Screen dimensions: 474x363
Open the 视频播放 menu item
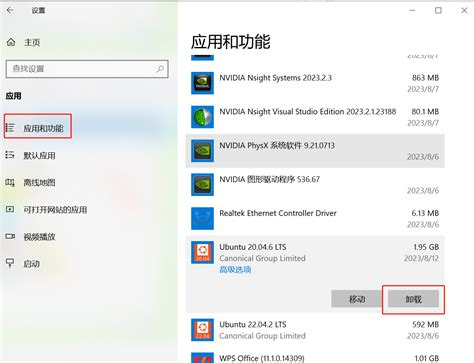click(x=39, y=237)
